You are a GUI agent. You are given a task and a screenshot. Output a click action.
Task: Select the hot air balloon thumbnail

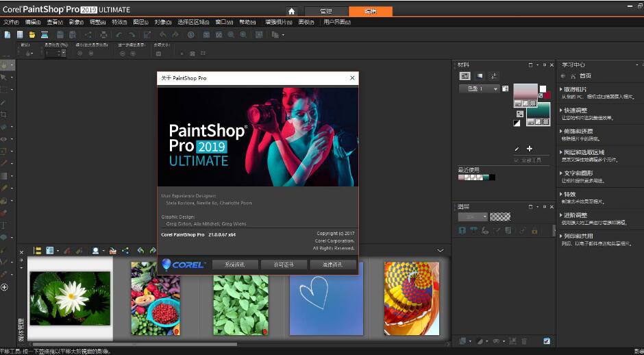(412, 298)
